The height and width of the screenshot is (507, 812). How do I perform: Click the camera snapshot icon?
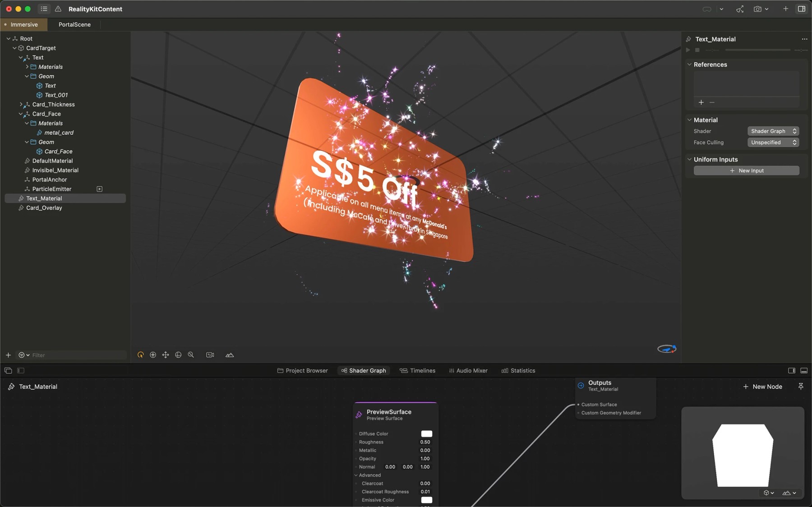pyautogui.click(x=757, y=9)
